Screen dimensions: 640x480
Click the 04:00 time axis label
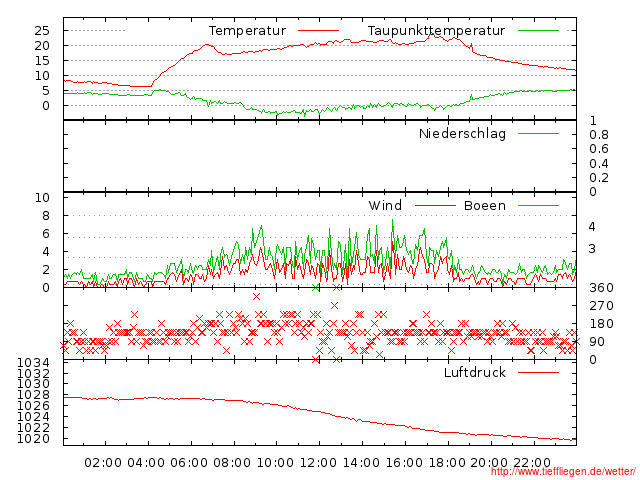(146, 463)
